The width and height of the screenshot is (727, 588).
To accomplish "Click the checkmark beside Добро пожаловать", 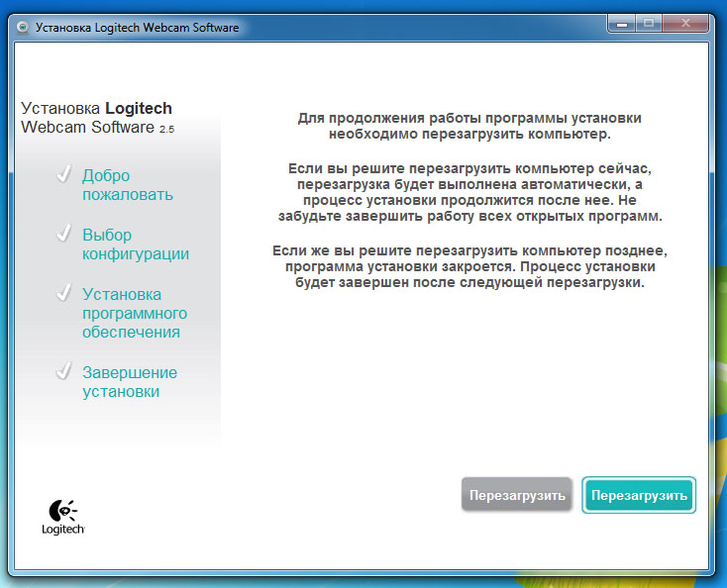I will [x=64, y=175].
